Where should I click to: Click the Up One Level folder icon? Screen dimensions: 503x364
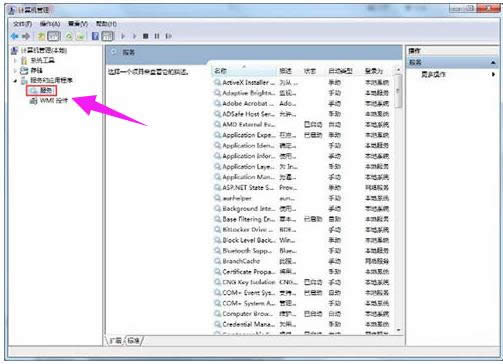[41, 36]
